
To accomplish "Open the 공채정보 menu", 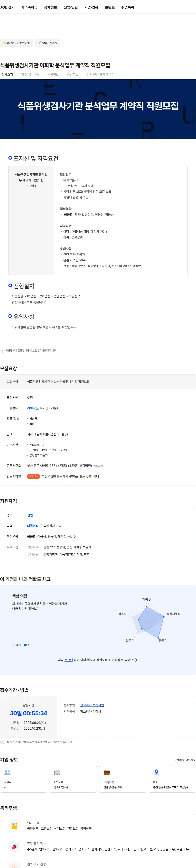I will click(50, 7).
